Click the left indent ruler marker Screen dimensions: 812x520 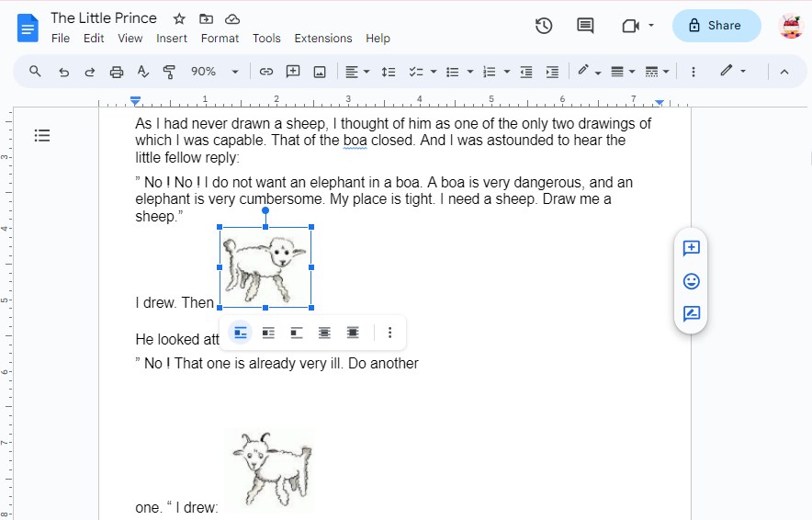point(135,101)
